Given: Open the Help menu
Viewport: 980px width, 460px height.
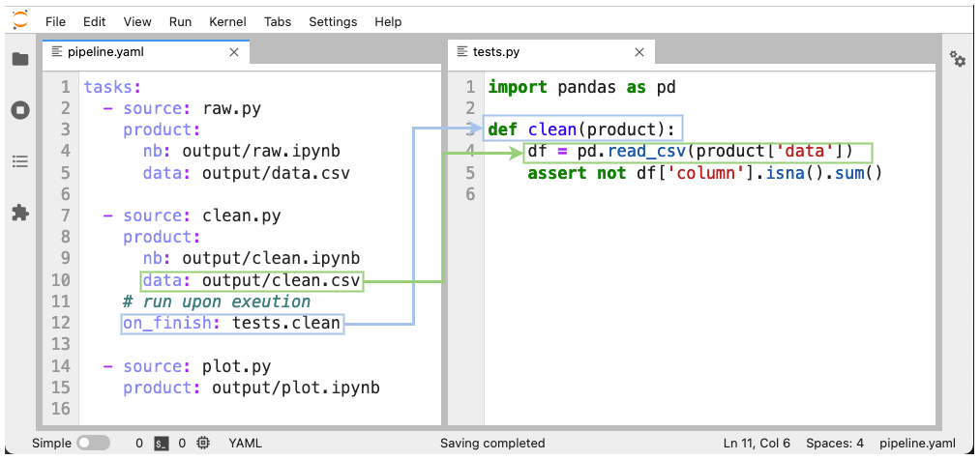Looking at the screenshot, I should (388, 22).
